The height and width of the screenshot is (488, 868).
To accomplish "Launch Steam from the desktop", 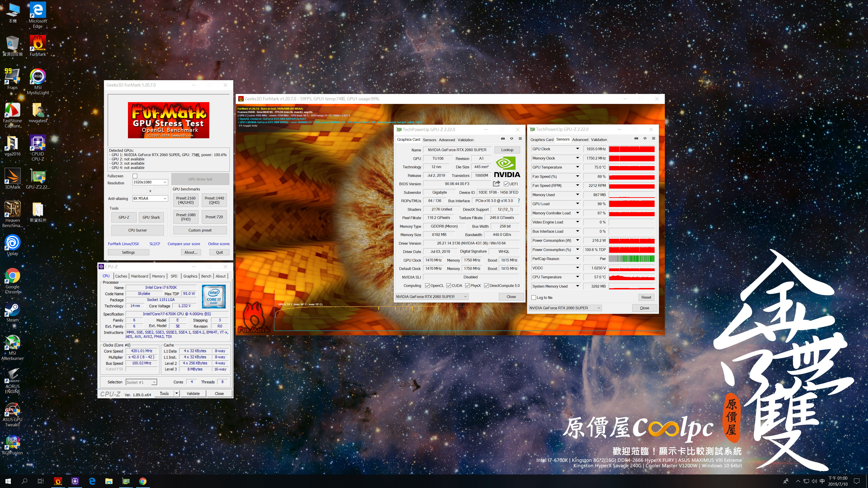I will tap(12, 312).
